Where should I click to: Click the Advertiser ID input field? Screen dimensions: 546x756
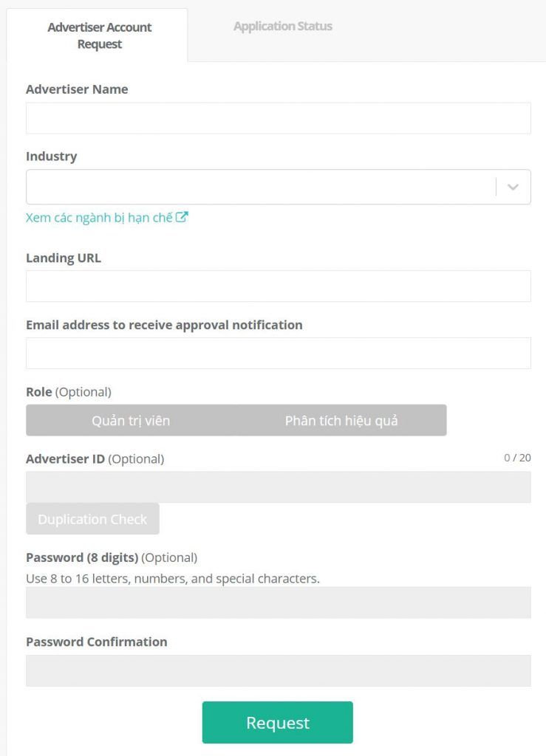tap(279, 487)
